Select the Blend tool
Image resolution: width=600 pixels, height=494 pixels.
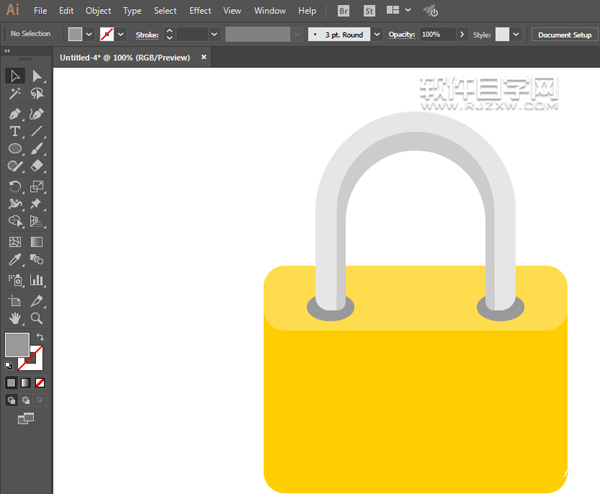click(x=37, y=259)
